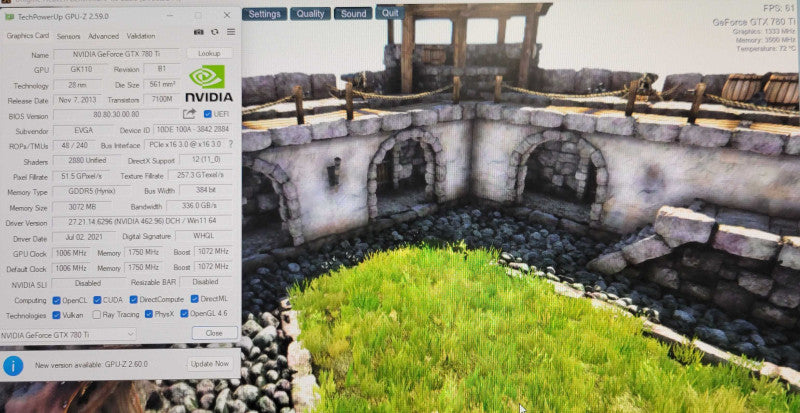Click the blue info icon in update bar
This screenshot has height=413, width=800.
pos(13,366)
